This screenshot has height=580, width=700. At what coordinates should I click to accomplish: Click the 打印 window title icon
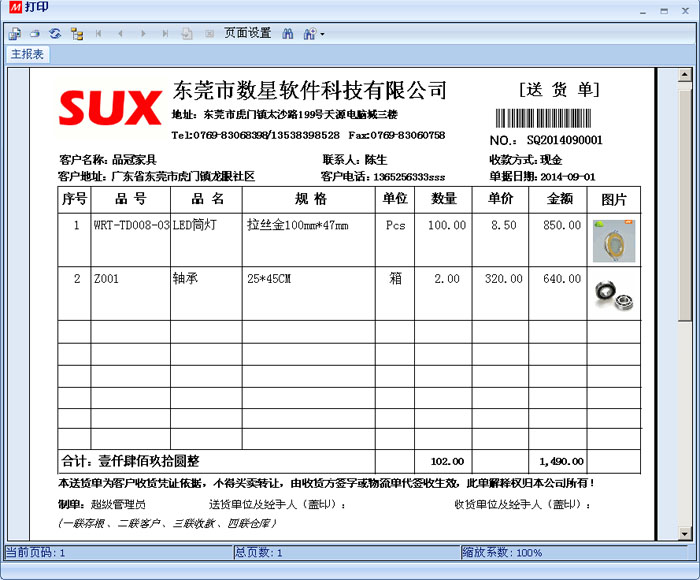tap(16, 7)
